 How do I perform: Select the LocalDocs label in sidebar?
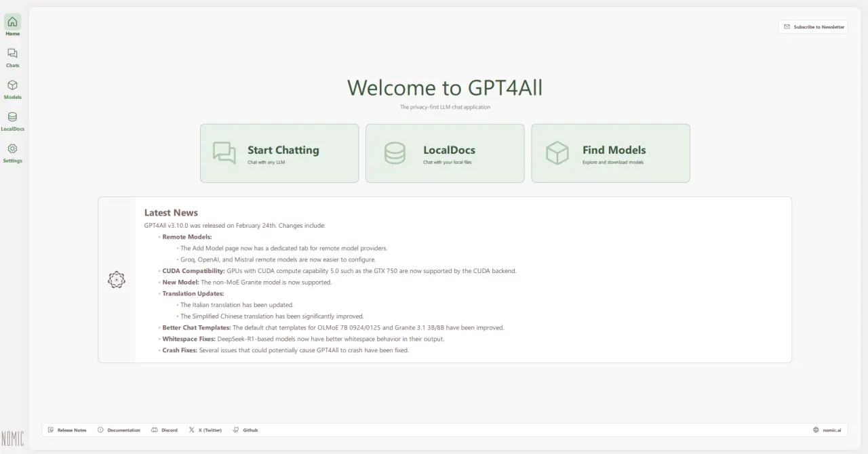tap(13, 129)
